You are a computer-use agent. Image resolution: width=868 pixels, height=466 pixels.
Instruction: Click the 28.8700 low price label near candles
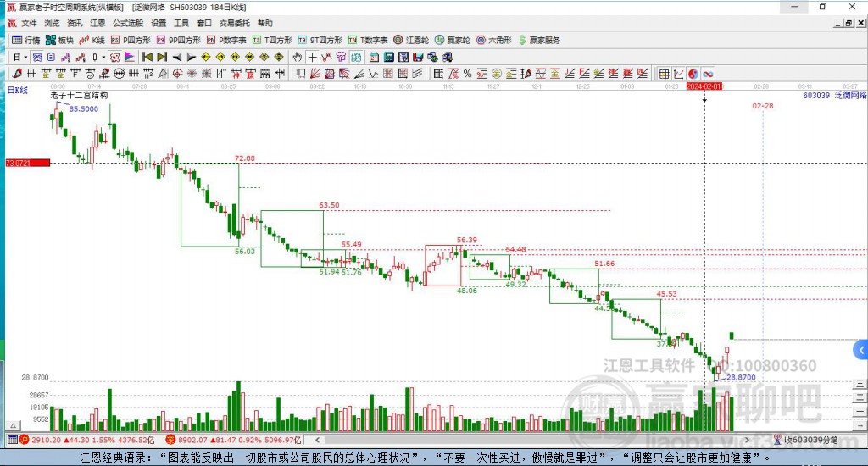click(741, 377)
